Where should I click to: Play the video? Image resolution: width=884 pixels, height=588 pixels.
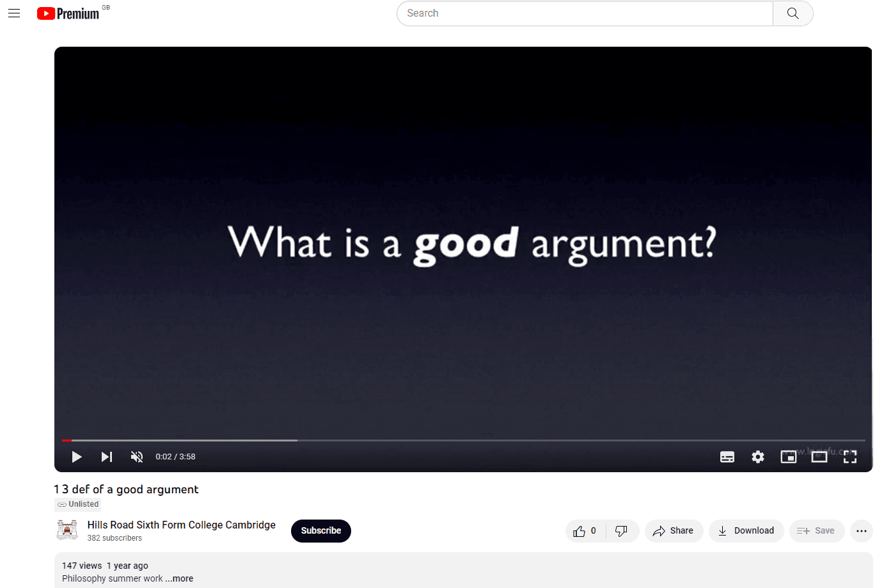pyautogui.click(x=77, y=457)
